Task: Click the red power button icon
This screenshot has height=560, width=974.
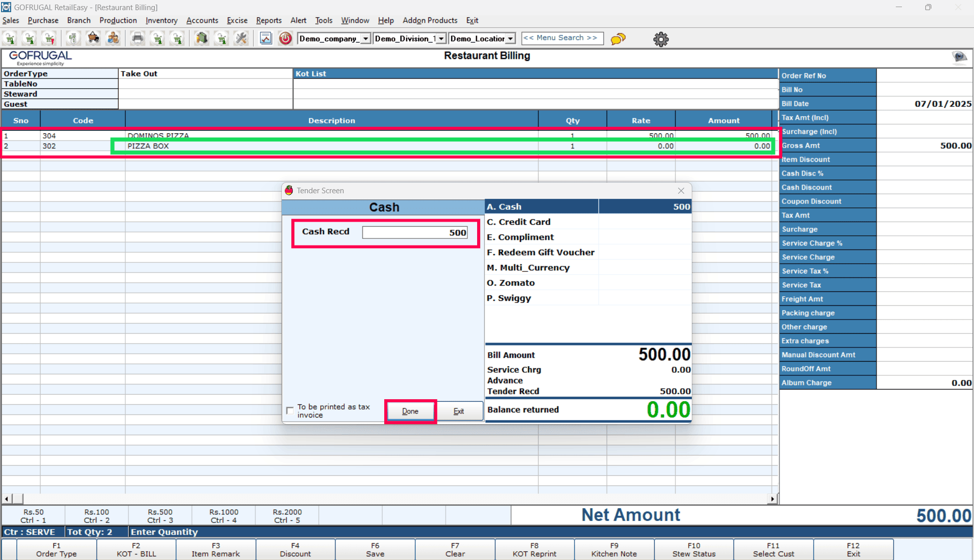Action: [285, 39]
